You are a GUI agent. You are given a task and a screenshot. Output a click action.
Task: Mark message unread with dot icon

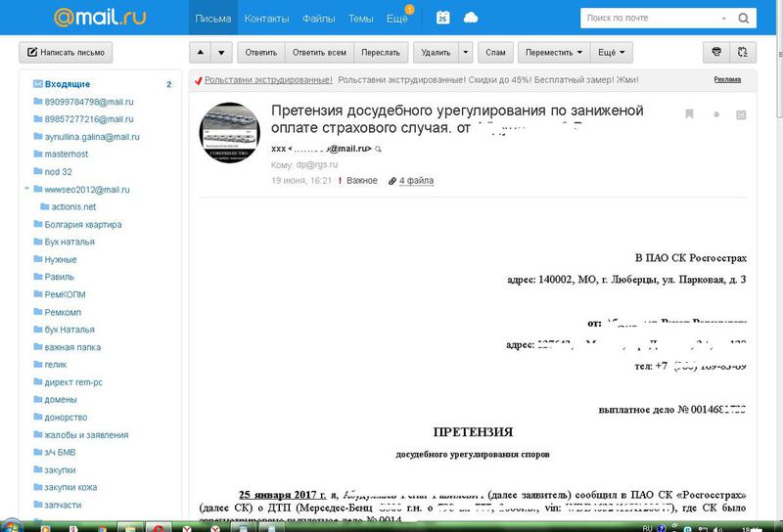(x=716, y=114)
